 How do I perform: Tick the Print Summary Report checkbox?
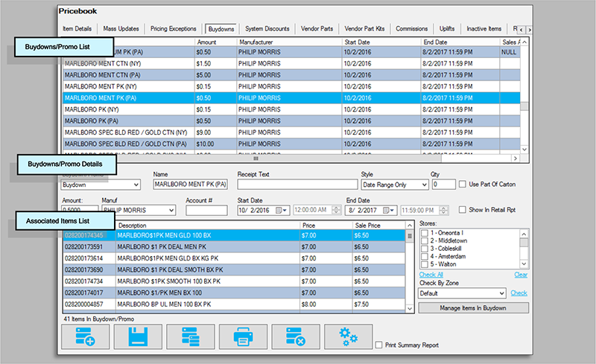tap(379, 345)
